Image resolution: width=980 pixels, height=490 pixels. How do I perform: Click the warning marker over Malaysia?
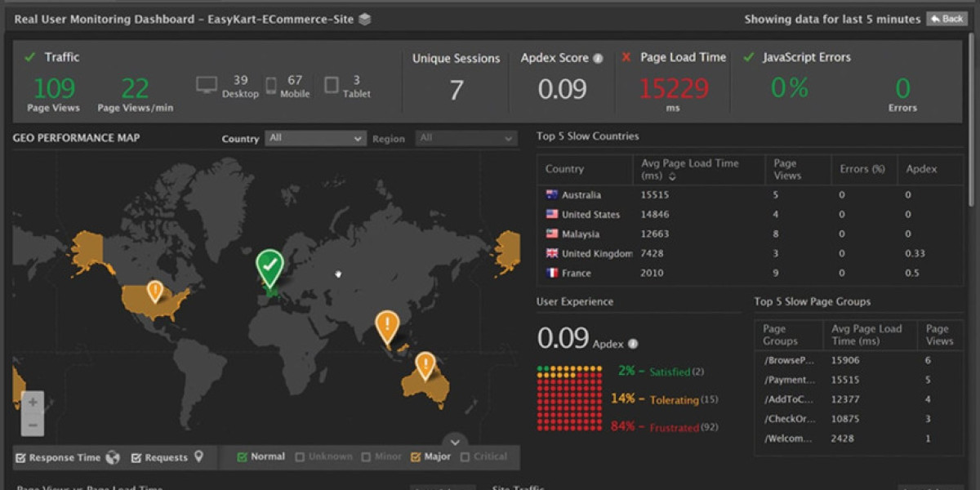(387, 325)
